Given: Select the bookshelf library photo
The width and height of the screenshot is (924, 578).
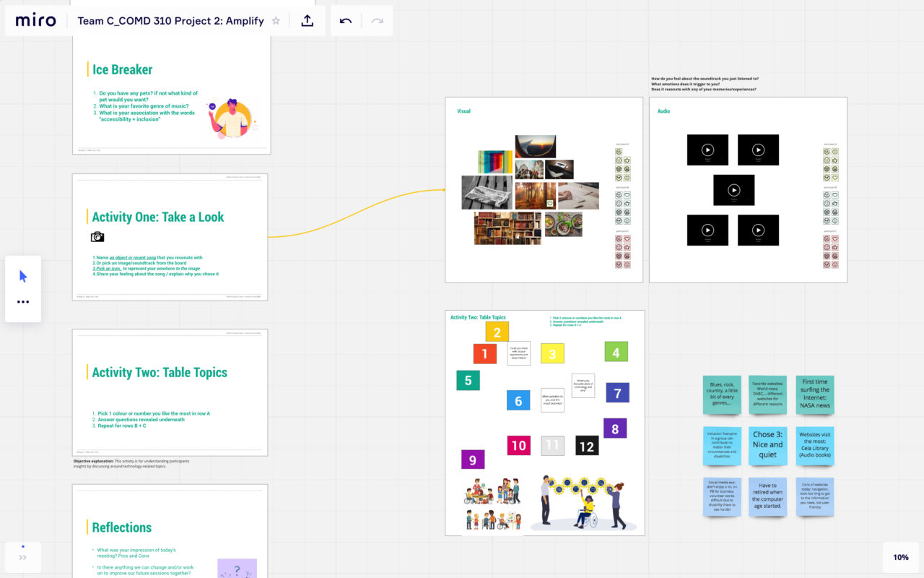Looking at the screenshot, I should (507, 228).
